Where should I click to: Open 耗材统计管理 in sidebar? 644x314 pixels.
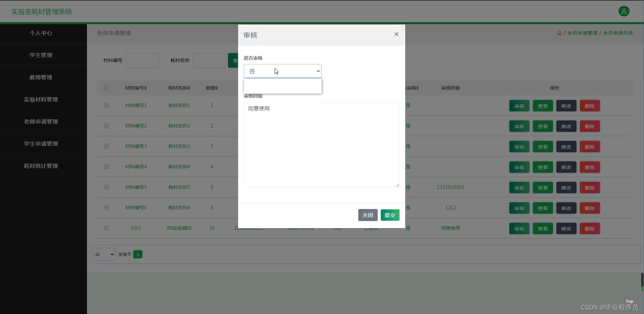point(41,166)
